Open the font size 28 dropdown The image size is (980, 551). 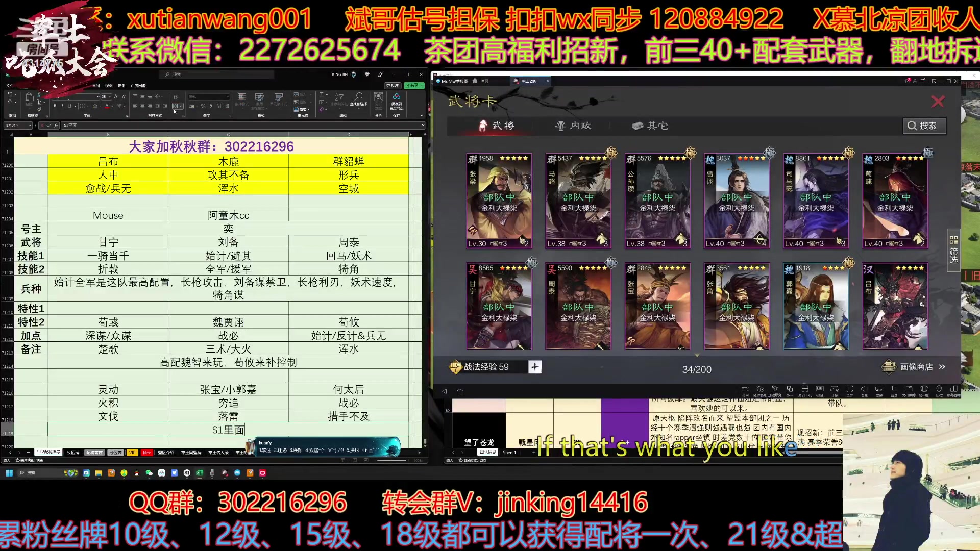pos(110,97)
